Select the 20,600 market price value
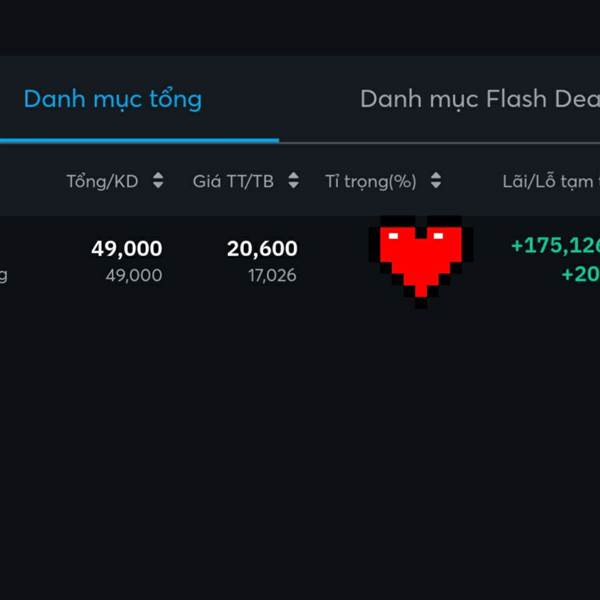The image size is (600, 600). coord(262,249)
